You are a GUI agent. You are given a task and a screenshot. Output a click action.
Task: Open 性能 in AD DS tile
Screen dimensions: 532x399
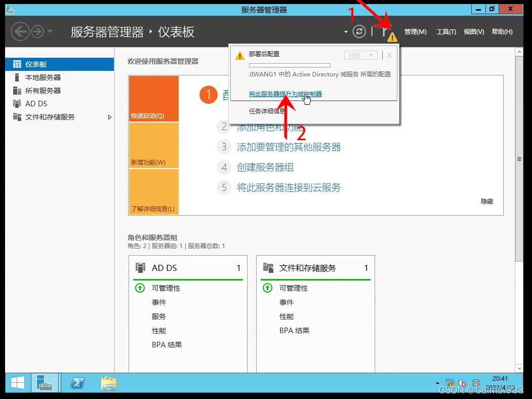(x=159, y=331)
